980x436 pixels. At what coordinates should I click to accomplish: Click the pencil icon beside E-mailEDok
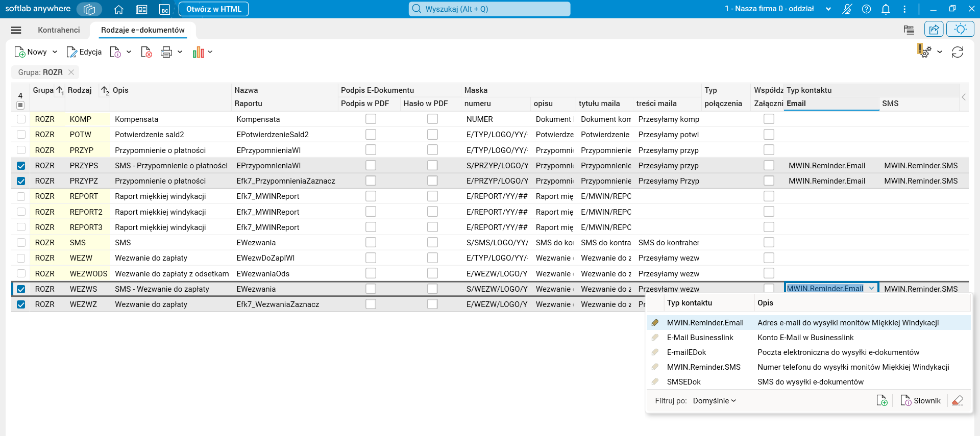pos(655,352)
